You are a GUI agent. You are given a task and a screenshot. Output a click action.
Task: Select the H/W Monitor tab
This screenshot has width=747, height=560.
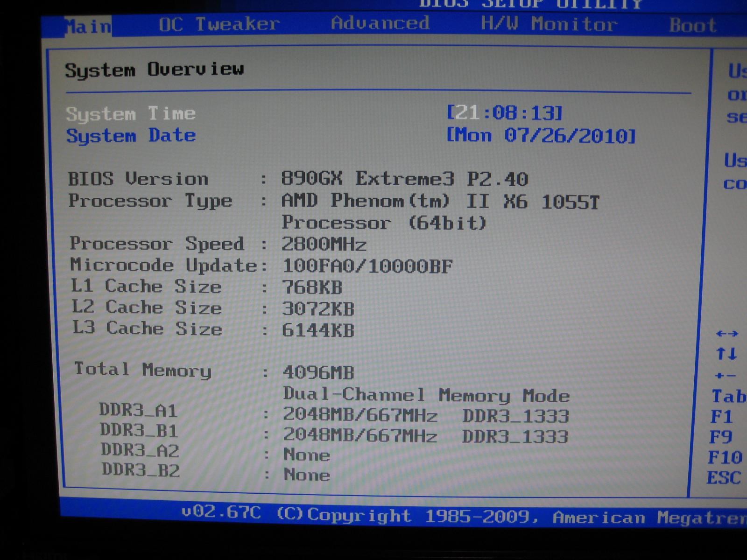coord(549,23)
